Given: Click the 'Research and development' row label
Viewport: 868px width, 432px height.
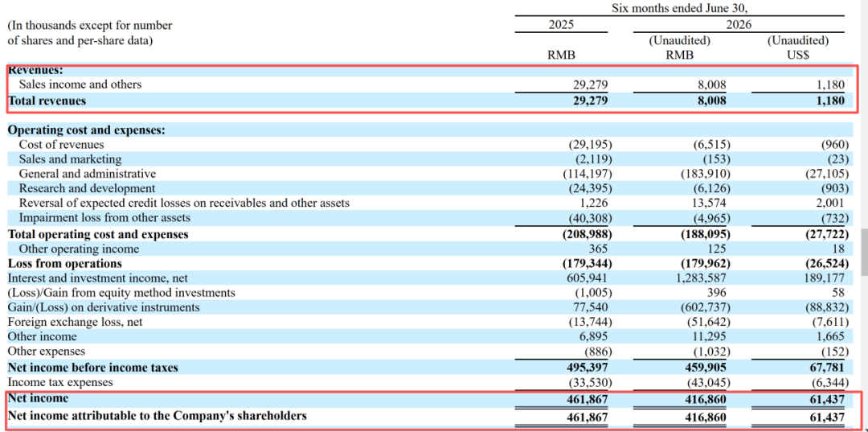Looking at the screenshot, I should click(x=87, y=188).
